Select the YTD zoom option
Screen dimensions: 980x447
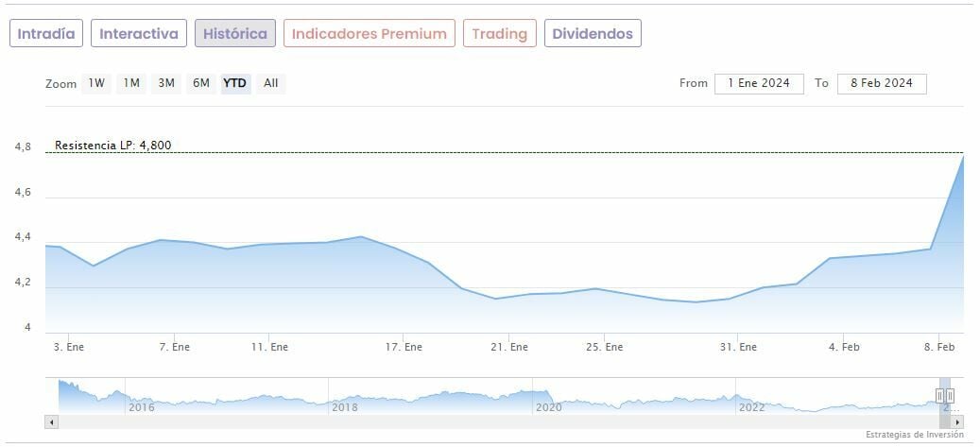235,83
